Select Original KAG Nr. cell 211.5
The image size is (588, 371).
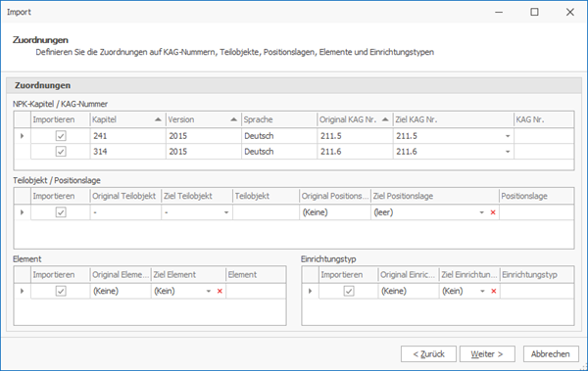pos(355,136)
